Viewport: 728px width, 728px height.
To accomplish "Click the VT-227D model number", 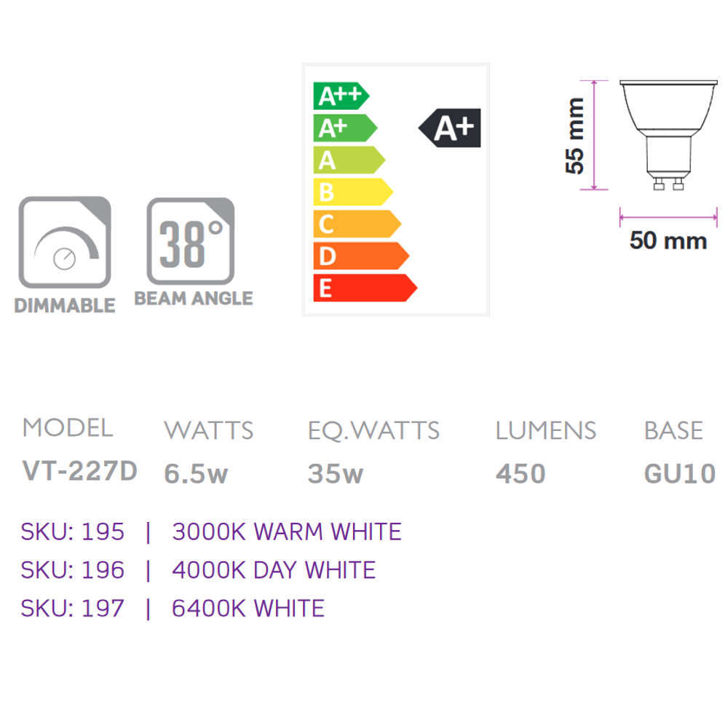I will [80, 472].
